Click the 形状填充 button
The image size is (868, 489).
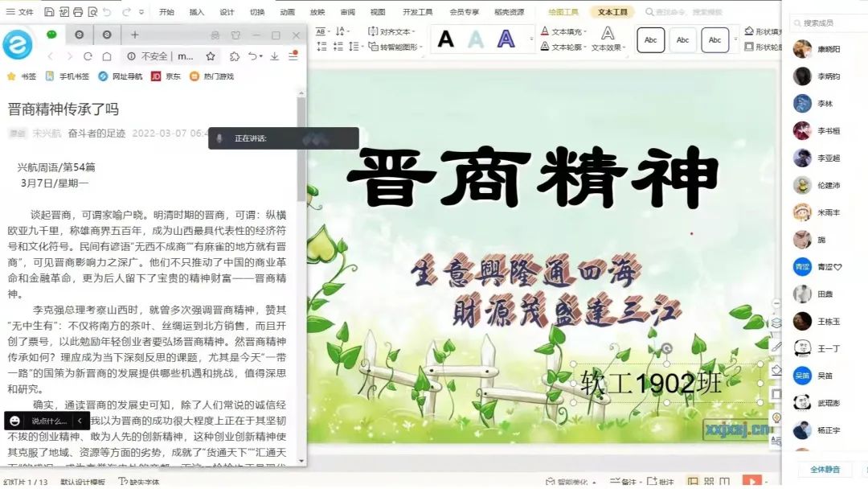point(764,31)
